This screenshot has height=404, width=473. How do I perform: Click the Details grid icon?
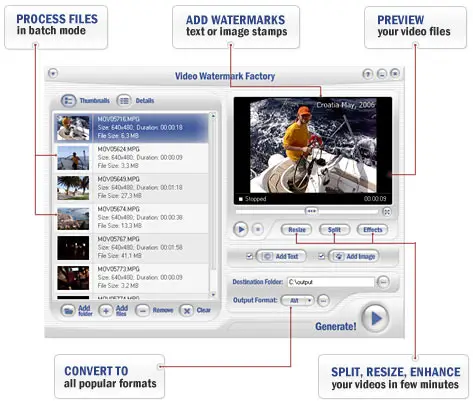pos(124,100)
